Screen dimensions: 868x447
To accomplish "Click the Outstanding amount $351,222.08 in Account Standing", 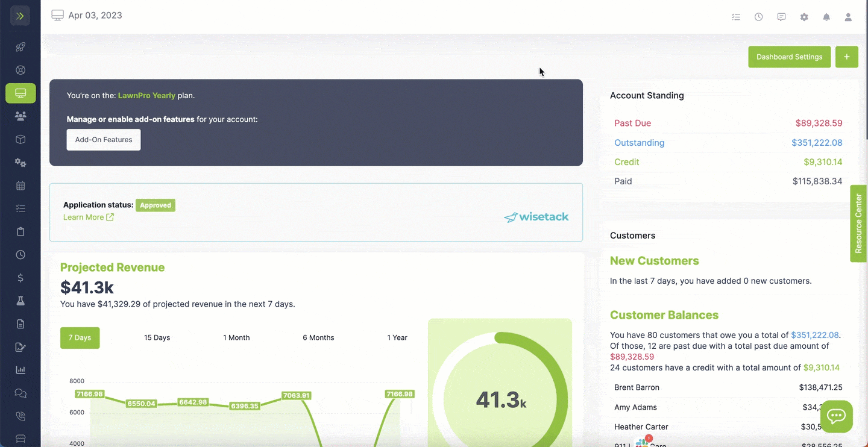I will pos(817,143).
